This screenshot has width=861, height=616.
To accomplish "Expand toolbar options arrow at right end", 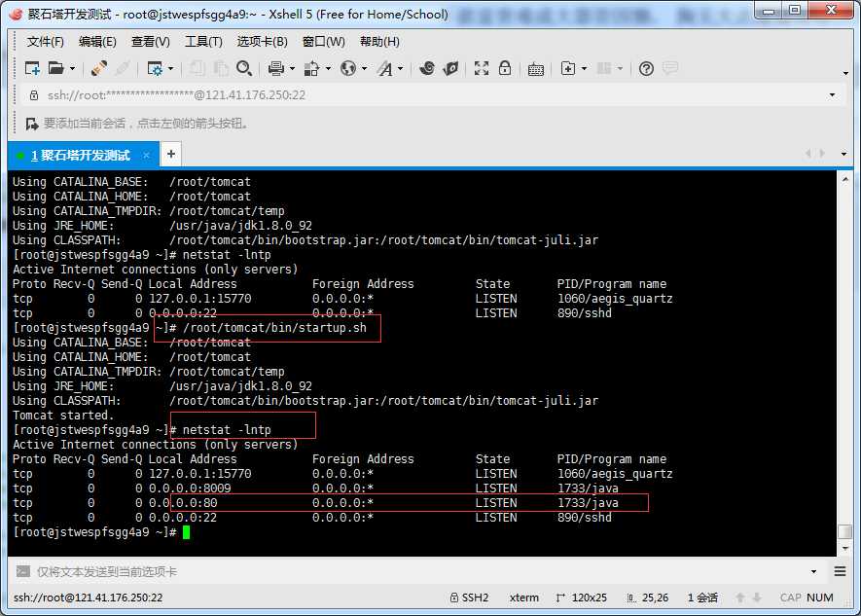I will coord(845,73).
